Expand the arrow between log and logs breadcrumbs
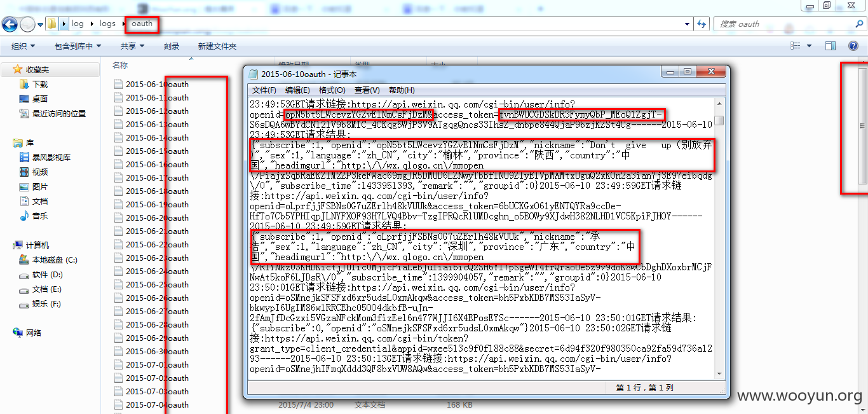 (92, 24)
